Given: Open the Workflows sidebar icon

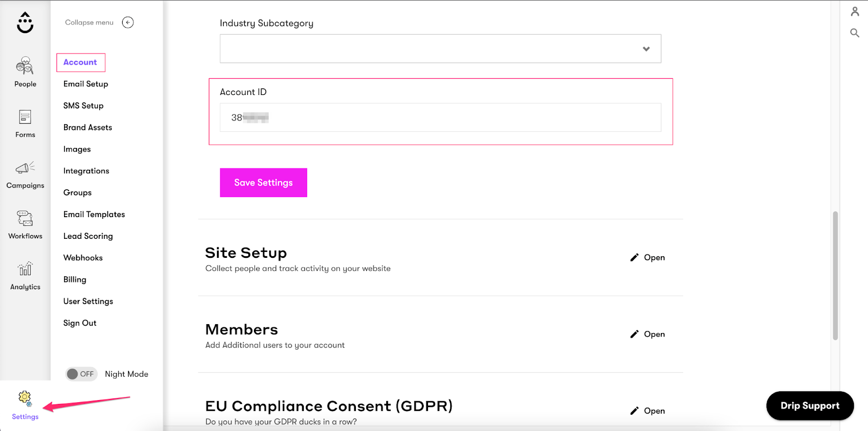Looking at the screenshot, I should 25,218.
